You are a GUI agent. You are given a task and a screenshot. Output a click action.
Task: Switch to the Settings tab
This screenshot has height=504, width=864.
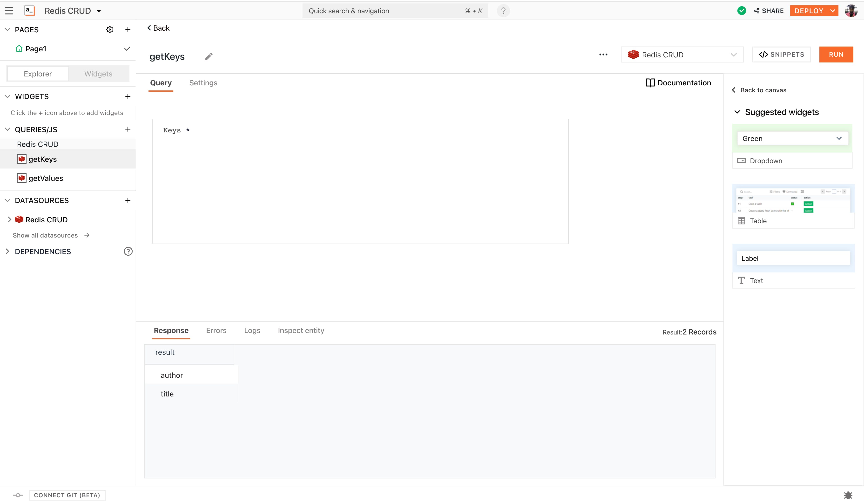(x=203, y=83)
